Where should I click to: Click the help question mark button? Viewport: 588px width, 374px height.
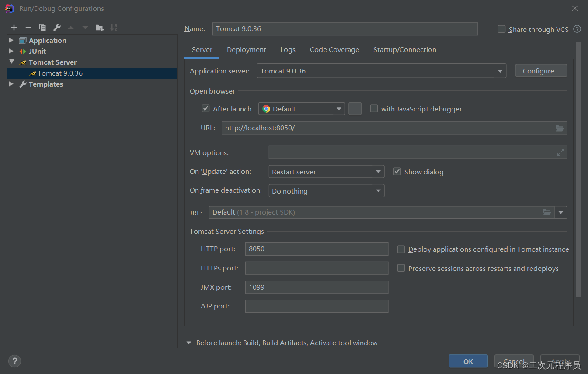14,361
